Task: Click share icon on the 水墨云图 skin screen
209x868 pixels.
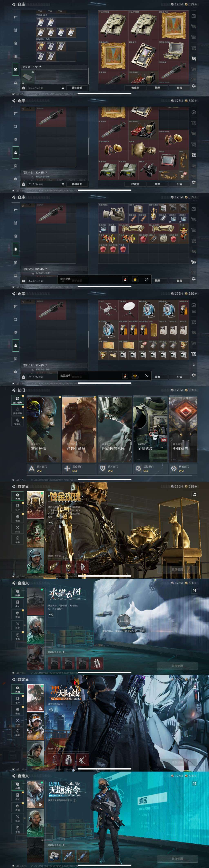Action: click(x=194, y=591)
